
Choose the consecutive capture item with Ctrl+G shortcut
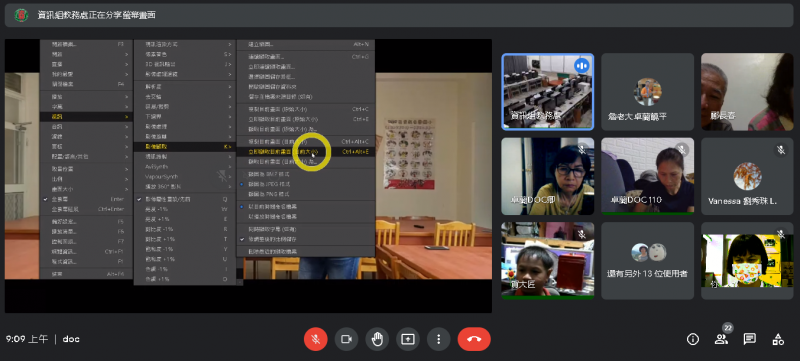tap(305, 57)
